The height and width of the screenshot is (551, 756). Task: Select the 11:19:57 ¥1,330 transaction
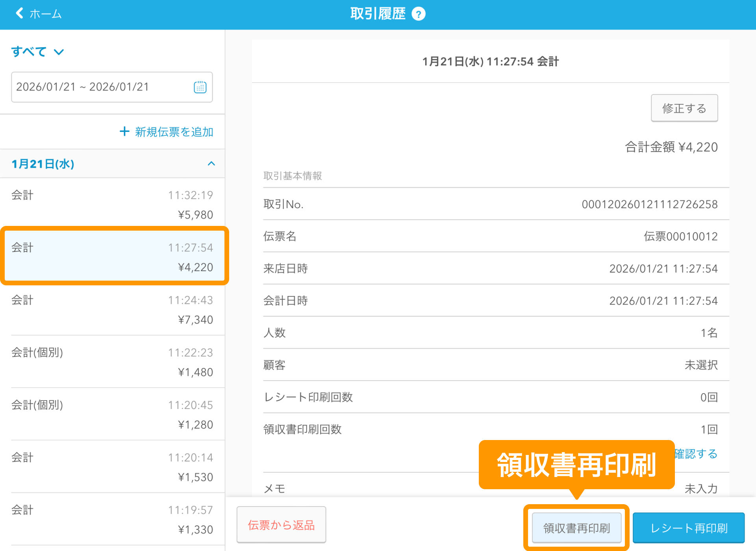(112, 519)
